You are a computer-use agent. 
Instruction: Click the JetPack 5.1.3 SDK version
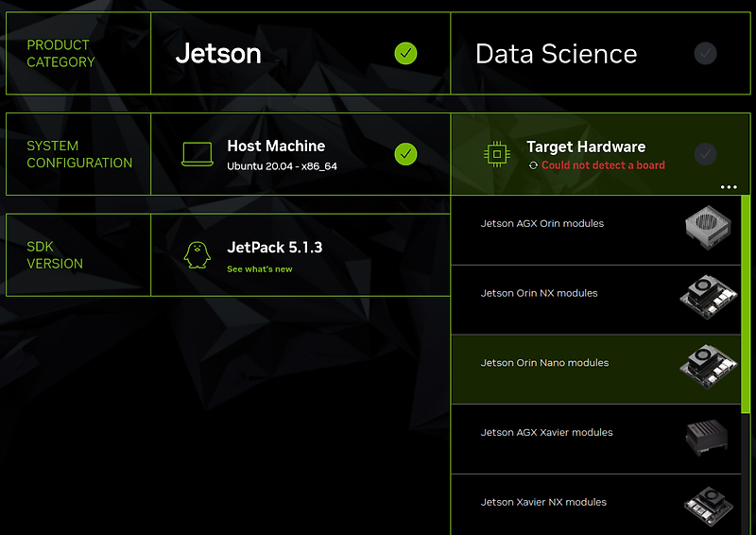coord(301,254)
